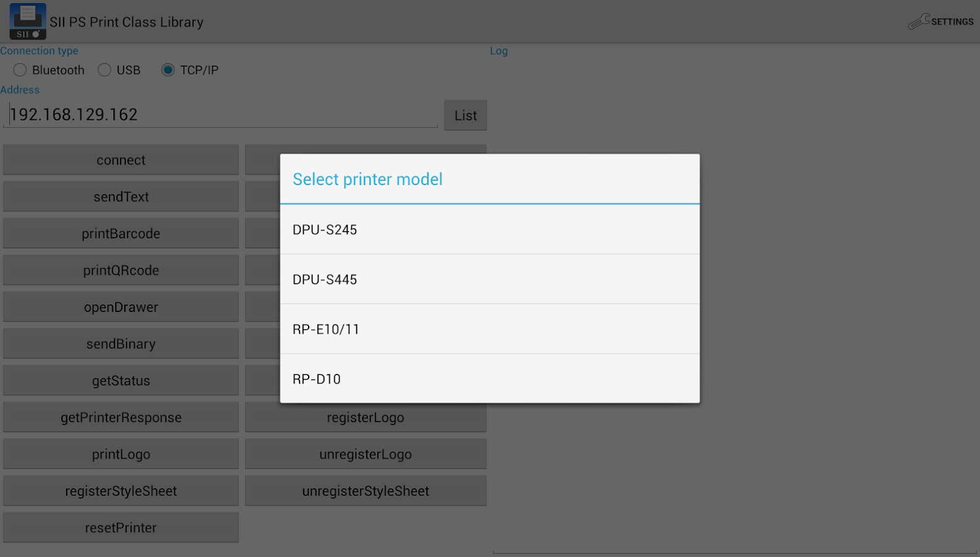
Task: Choose RP-D10 printer model
Action: [490, 379]
